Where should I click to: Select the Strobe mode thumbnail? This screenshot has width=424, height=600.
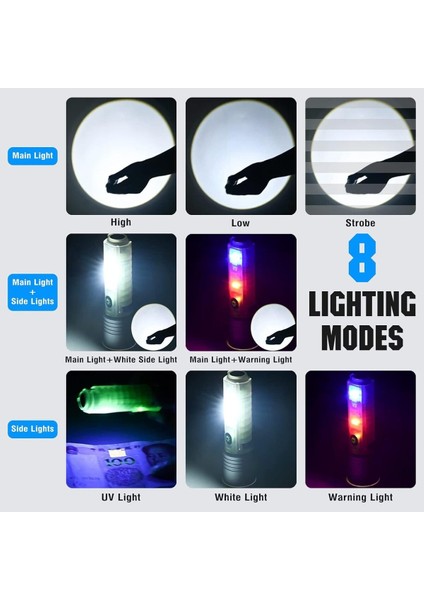coord(360,156)
